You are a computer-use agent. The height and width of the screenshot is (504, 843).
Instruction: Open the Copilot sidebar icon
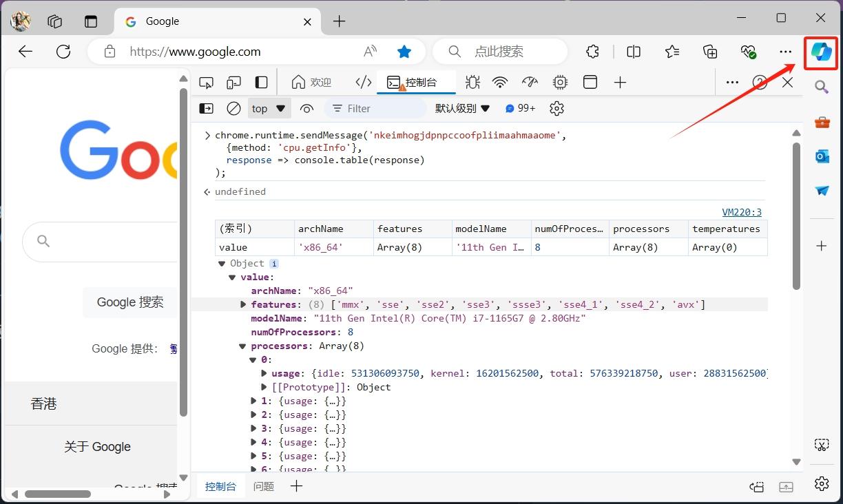coord(821,52)
